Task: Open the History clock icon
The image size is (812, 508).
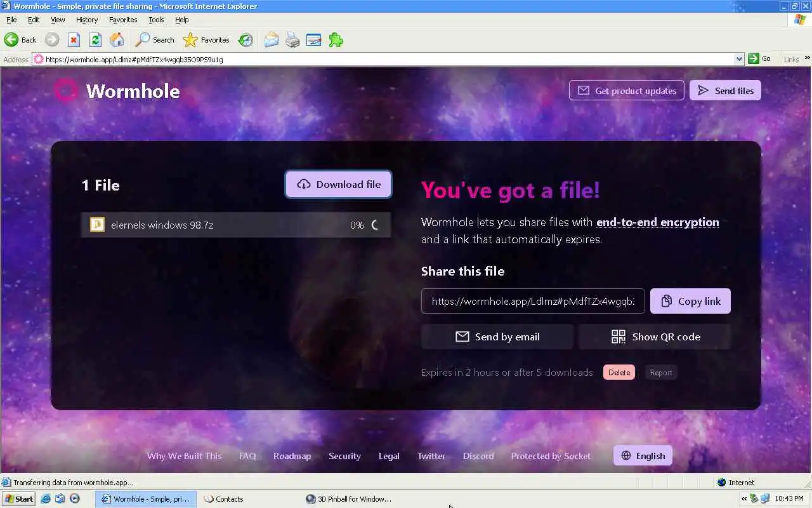Action: click(x=246, y=39)
